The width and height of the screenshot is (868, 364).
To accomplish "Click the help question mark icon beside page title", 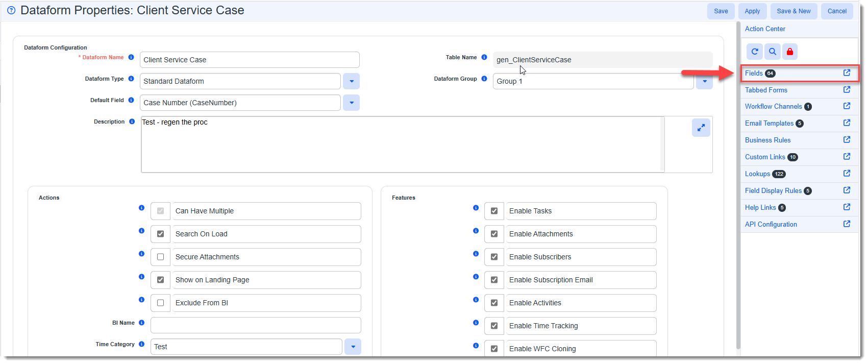I will [x=11, y=10].
